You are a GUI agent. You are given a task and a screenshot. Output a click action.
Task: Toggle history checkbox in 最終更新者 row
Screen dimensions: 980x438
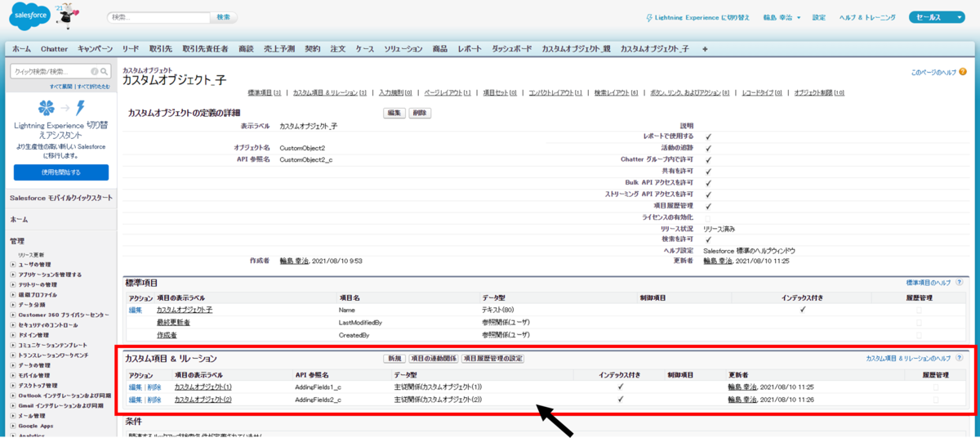click(919, 323)
